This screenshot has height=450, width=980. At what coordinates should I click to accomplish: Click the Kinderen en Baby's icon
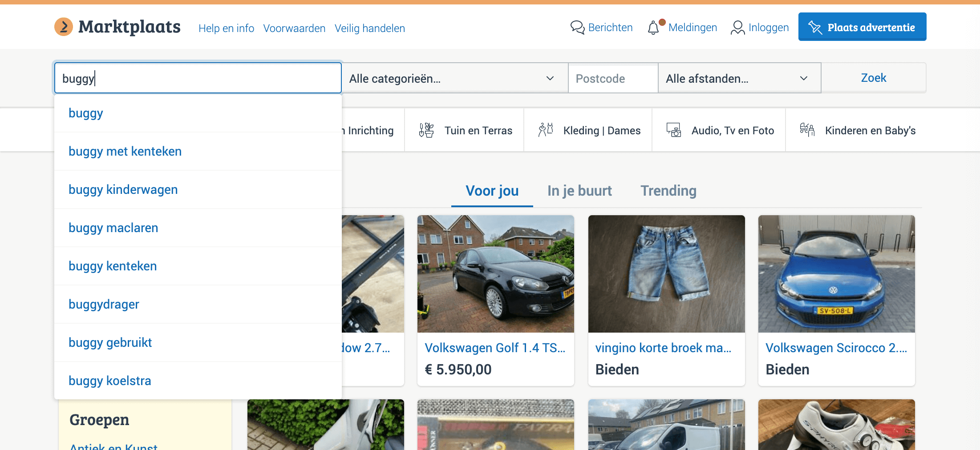pos(807,130)
